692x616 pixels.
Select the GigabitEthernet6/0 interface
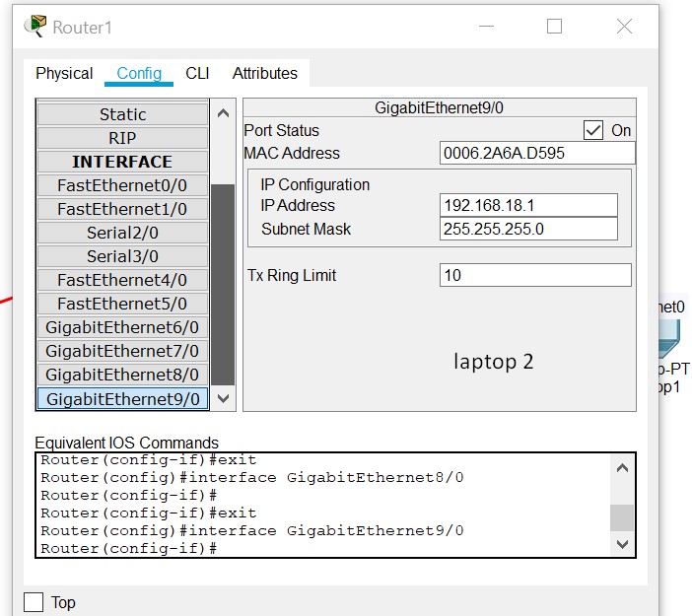pos(122,327)
